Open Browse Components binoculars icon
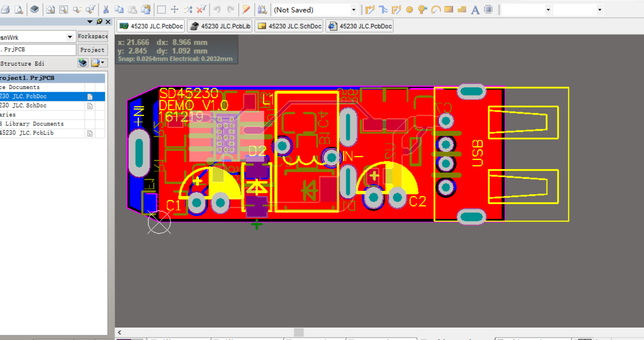 tap(262, 10)
